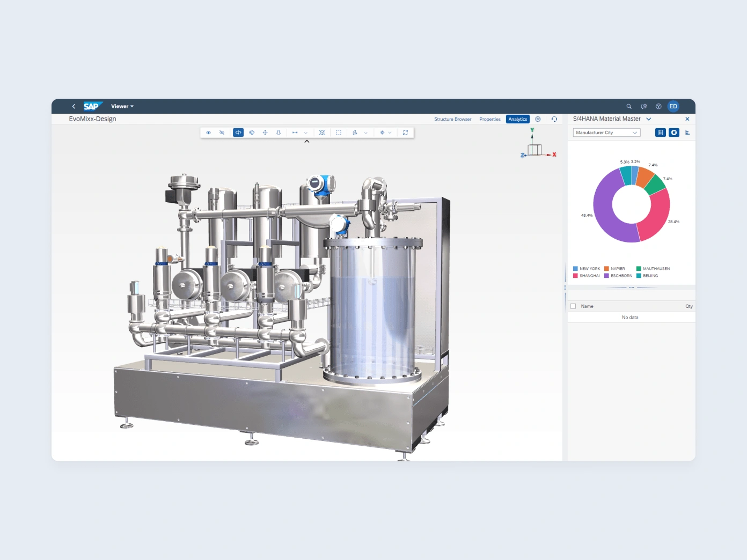Click the refresh icon near Analytics
Viewport: 747px width, 560px height.
point(554,119)
